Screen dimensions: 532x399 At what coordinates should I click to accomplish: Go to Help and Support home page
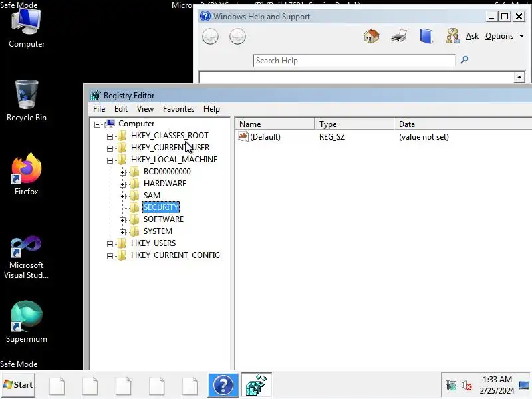pos(372,36)
